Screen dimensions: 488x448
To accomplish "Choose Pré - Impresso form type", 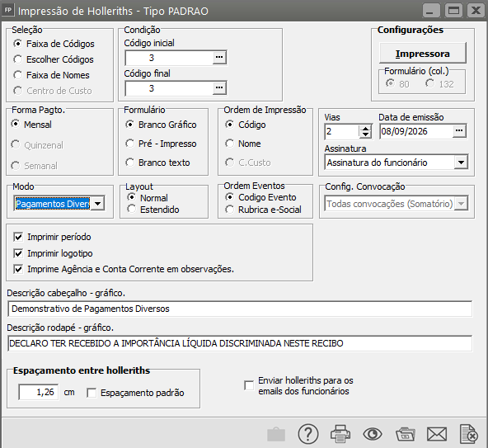I will pyautogui.click(x=129, y=144).
